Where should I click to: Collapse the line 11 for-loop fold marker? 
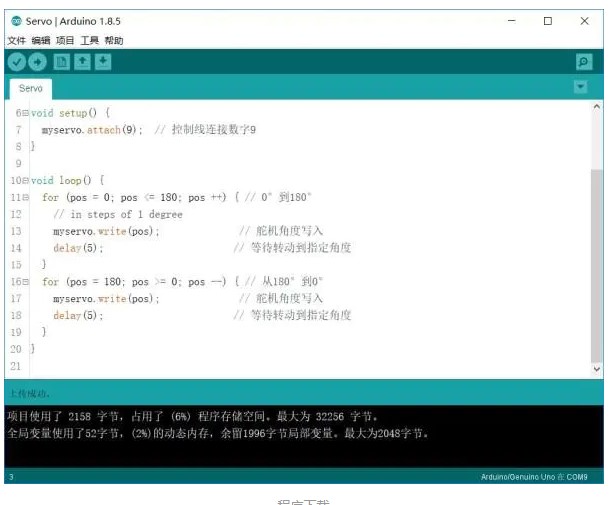[x=26, y=198]
